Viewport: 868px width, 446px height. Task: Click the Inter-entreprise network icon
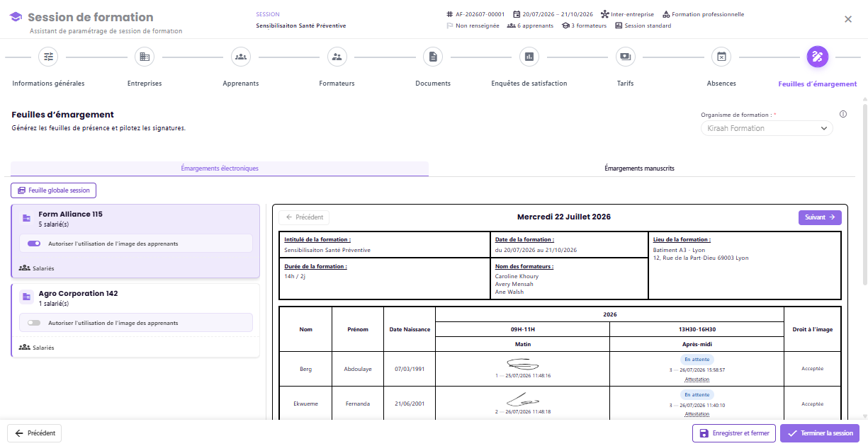[604, 14]
